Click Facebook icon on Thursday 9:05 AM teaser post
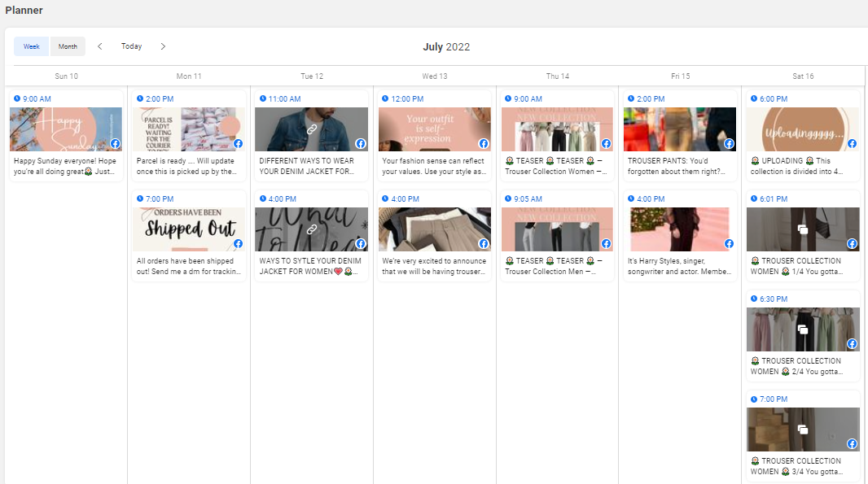The image size is (868, 484). click(606, 244)
